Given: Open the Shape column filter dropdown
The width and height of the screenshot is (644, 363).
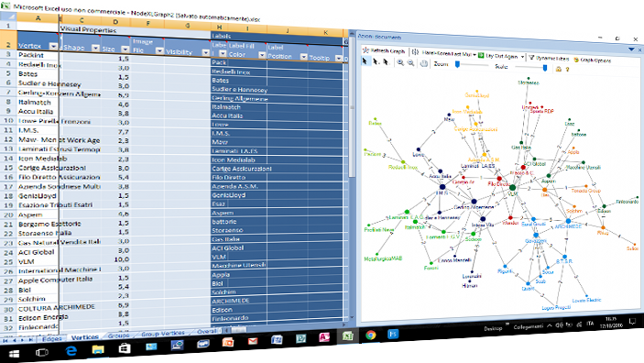Looking at the screenshot, I should 95,48.
